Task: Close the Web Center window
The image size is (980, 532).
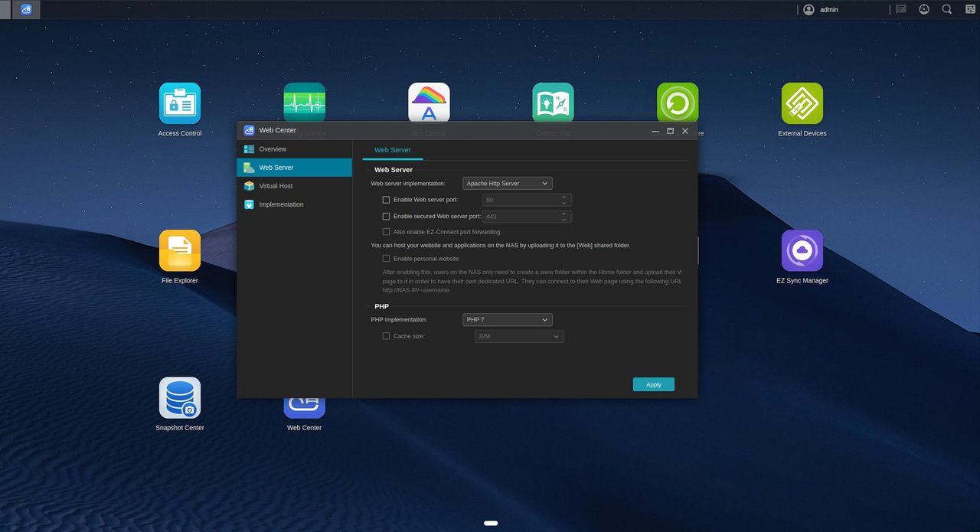Action: point(685,131)
